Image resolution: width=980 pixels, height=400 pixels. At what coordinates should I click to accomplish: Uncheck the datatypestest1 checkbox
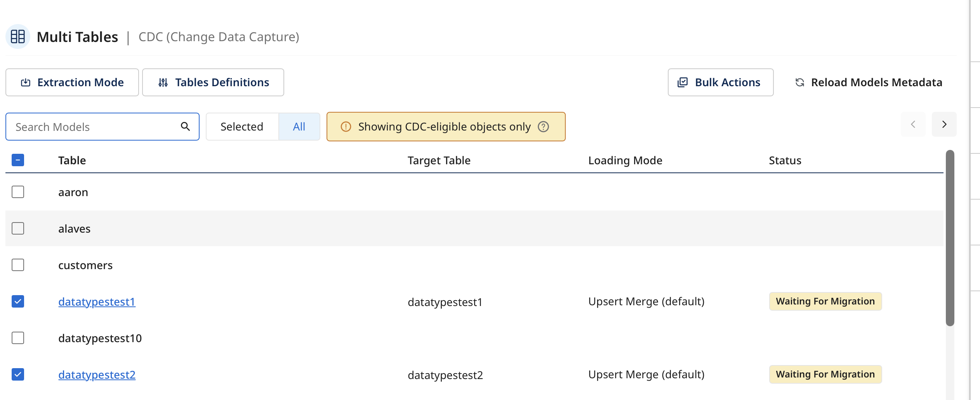click(x=18, y=301)
